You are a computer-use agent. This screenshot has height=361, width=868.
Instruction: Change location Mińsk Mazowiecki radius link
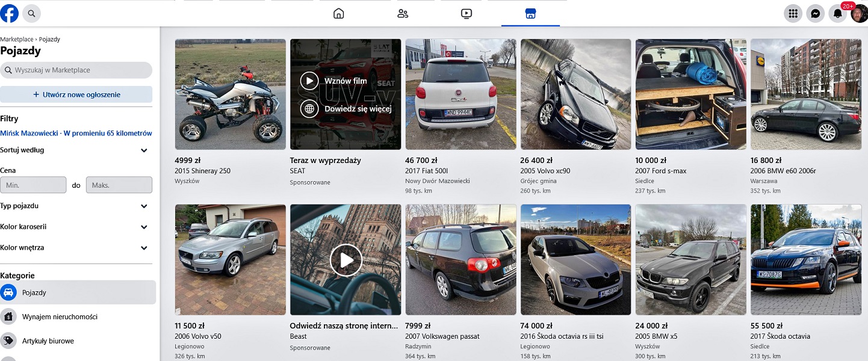click(76, 134)
